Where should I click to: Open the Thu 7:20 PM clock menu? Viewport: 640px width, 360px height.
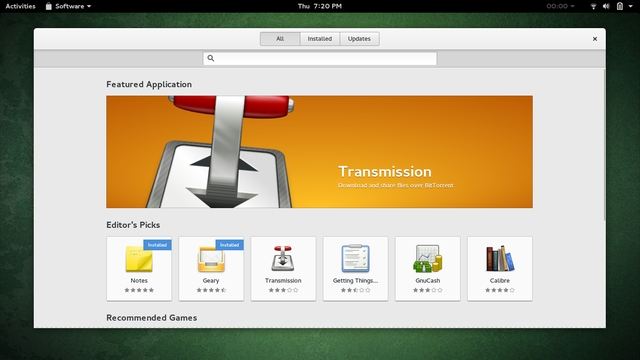(x=320, y=6)
